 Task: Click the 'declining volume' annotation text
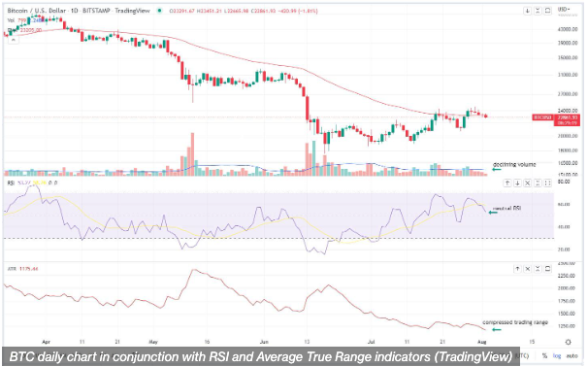tap(514, 164)
